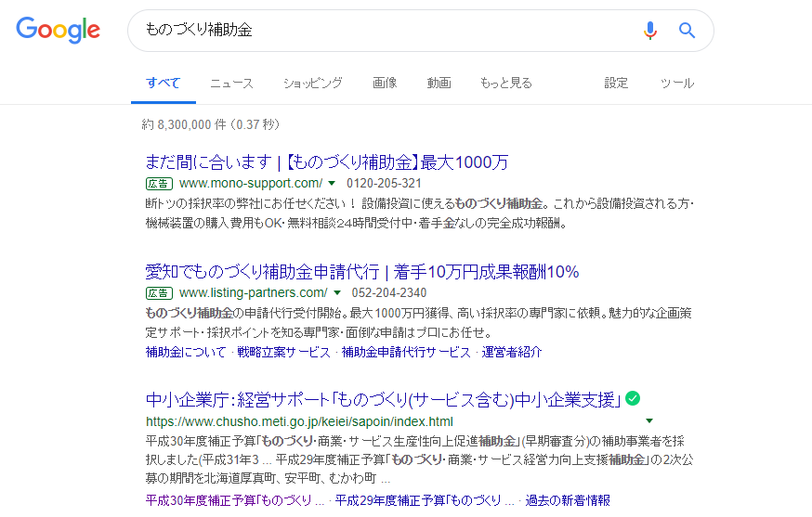Open ad titled まだ間に合います 最大1000万
The width and height of the screenshot is (812, 517).
pos(327,162)
